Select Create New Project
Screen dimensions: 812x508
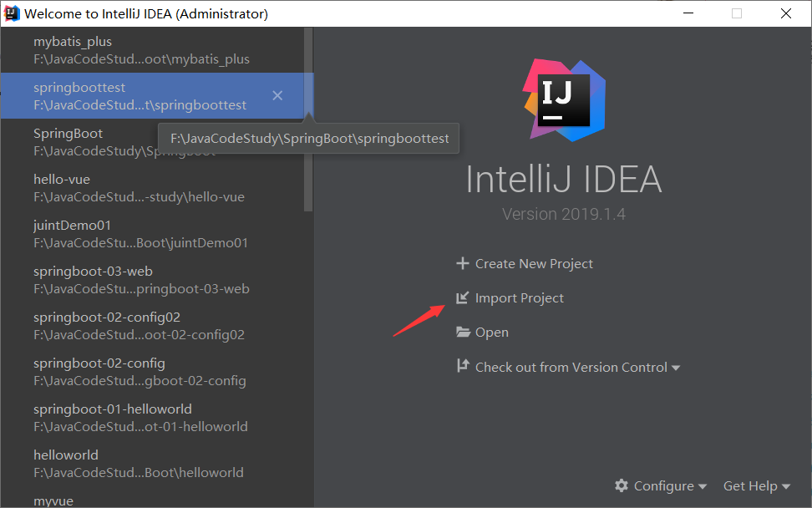[534, 264]
